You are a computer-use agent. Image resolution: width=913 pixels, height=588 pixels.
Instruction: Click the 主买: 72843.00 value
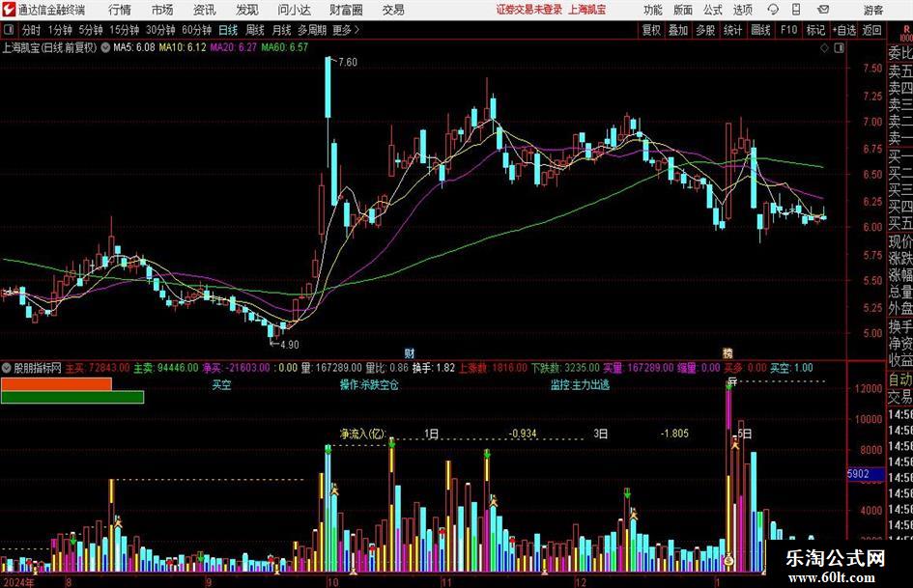click(x=98, y=368)
